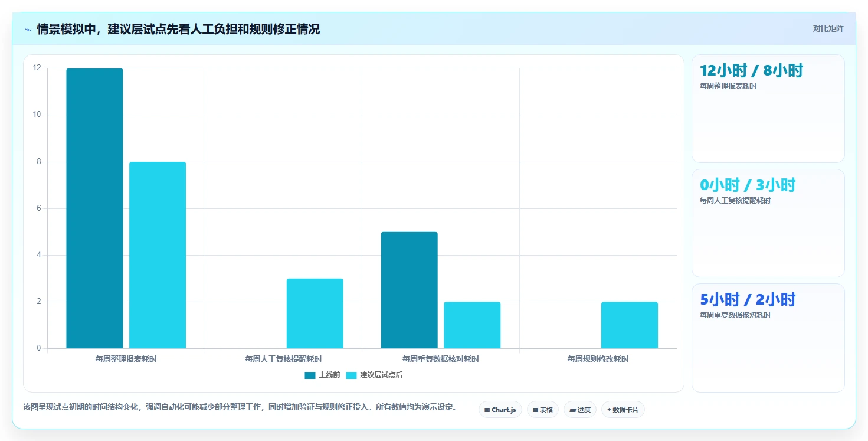The image size is (868, 441).
Task: Select the 进度 chip
Action: [x=580, y=410]
